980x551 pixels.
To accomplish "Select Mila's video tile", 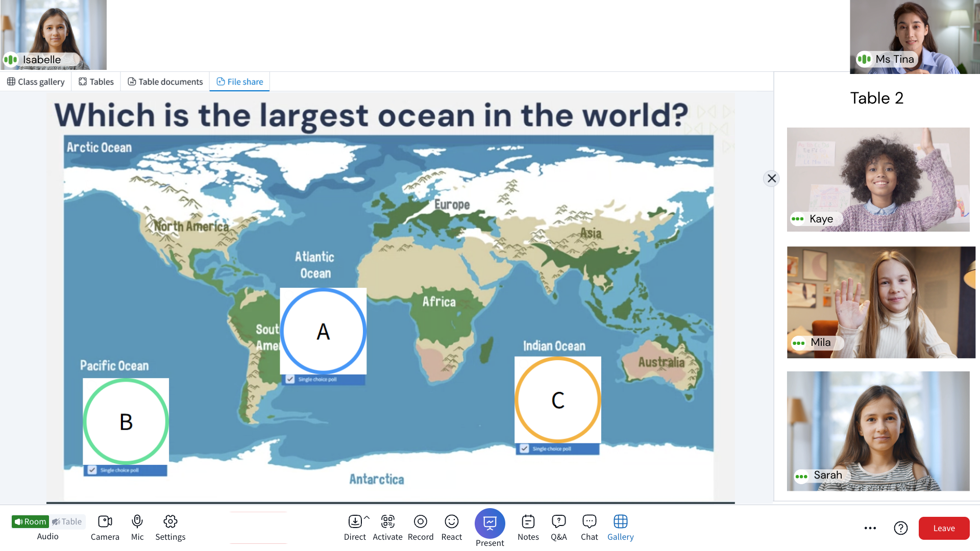I will pos(881,302).
